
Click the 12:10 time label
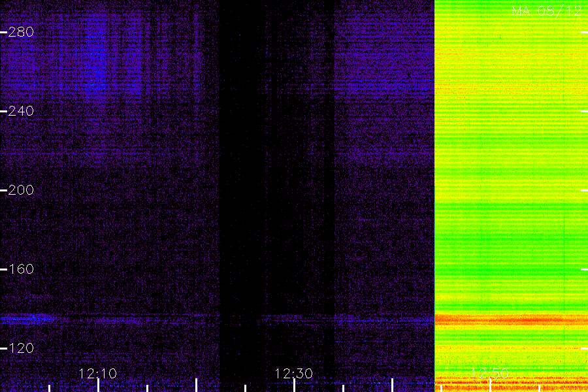97,374
